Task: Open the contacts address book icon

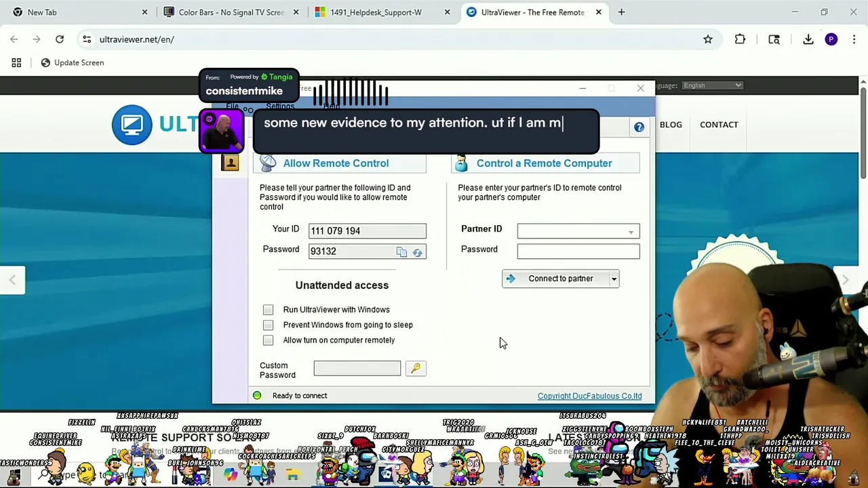Action: (230, 163)
